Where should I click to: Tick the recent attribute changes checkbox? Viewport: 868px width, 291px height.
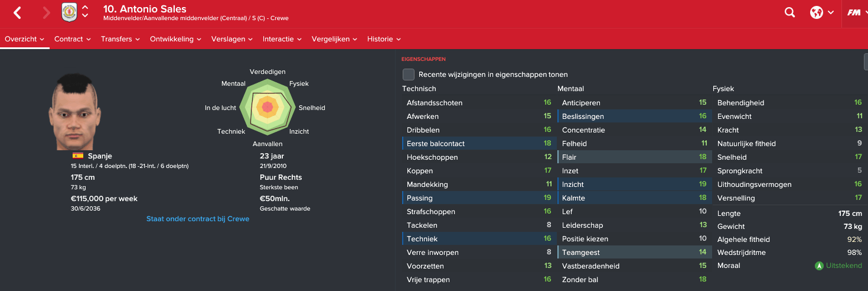pyautogui.click(x=409, y=75)
